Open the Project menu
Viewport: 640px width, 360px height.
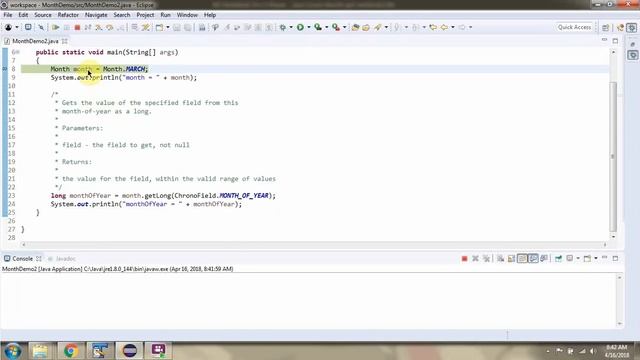point(145,15)
